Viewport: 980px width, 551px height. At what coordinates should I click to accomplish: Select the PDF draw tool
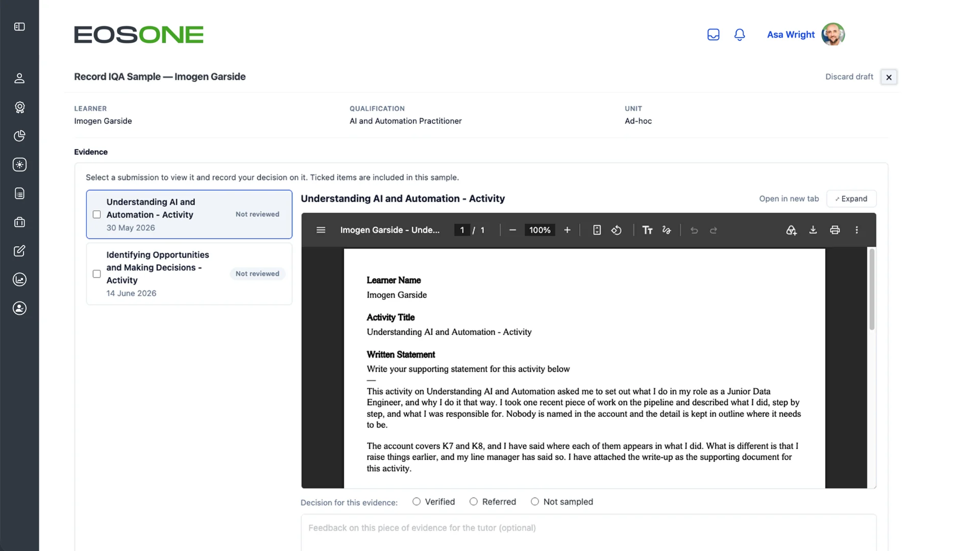click(x=667, y=230)
